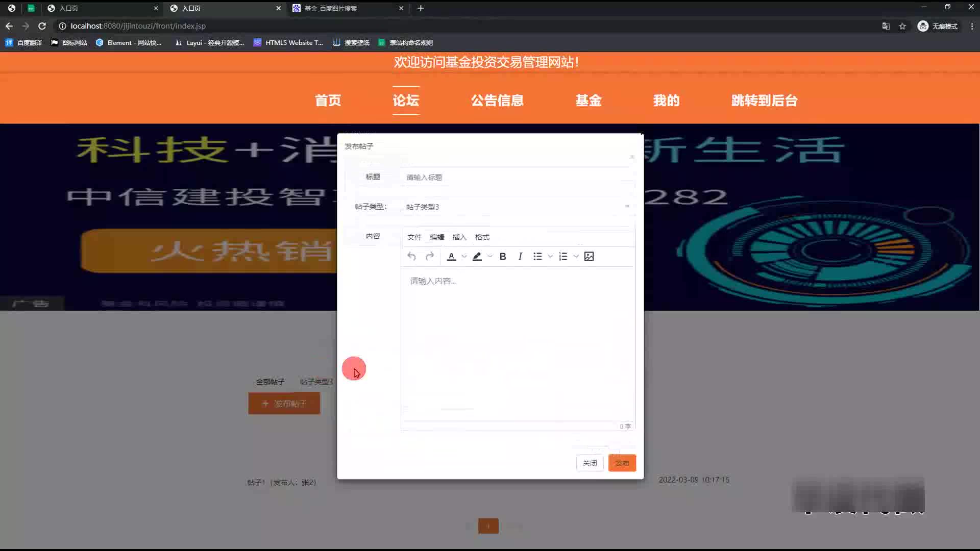Click the site info icon before URL
The width and height of the screenshot is (980, 551).
tap(62, 26)
